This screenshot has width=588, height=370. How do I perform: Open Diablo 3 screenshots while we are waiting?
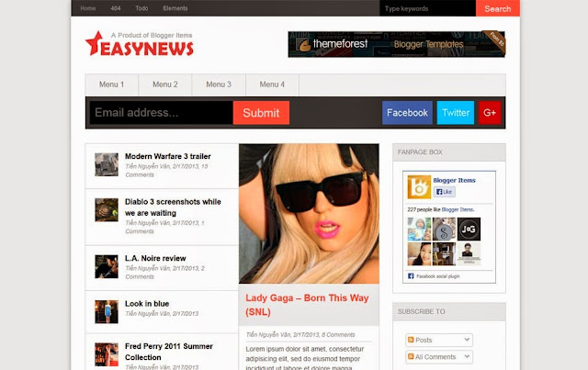(x=173, y=207)
